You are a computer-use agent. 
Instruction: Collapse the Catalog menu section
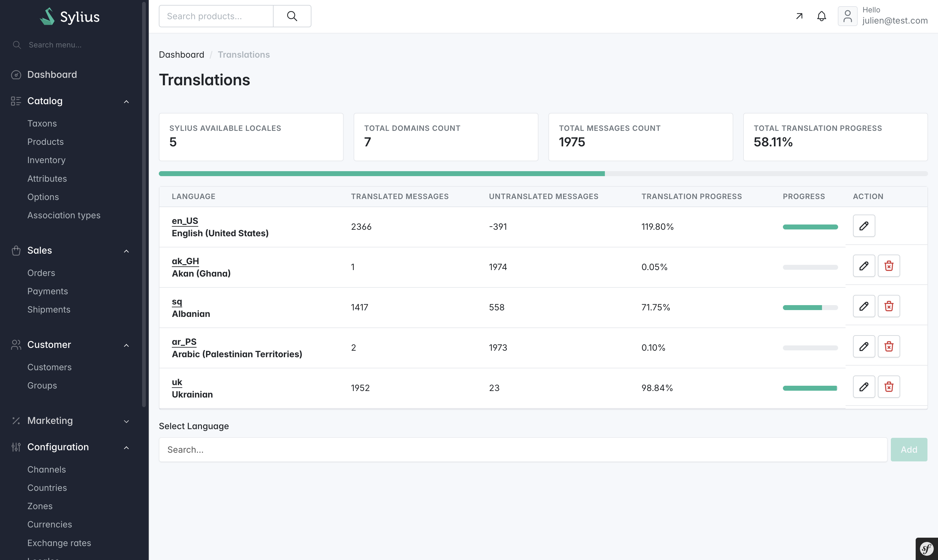(127, 101)
